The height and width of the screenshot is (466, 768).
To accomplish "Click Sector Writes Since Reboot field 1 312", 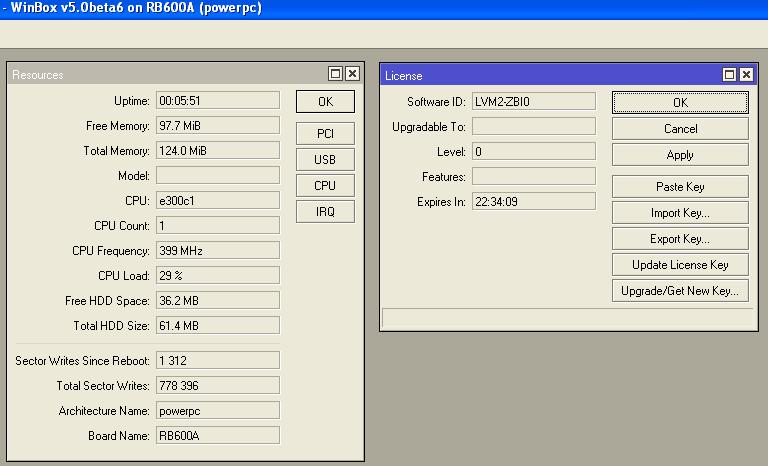I will point(218,361).
